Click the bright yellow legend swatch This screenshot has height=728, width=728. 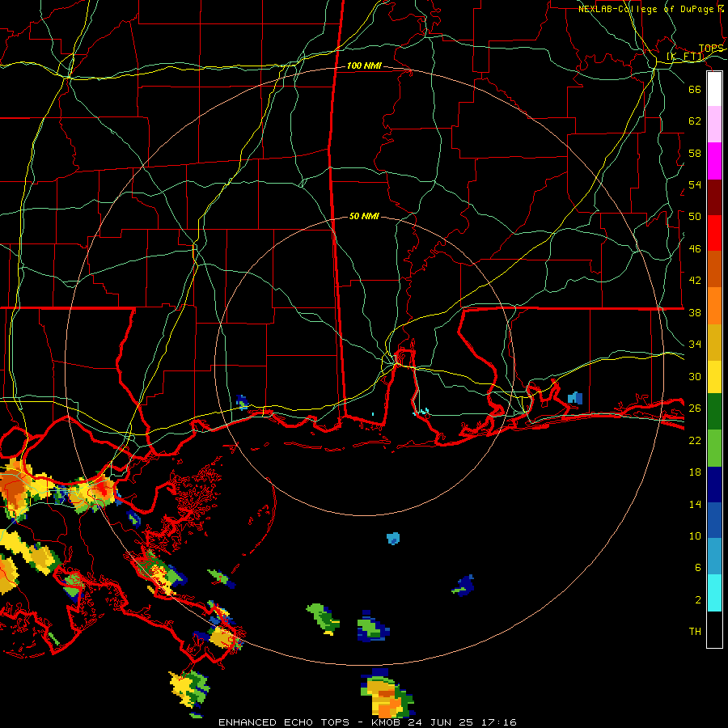(x=714, y=376)
